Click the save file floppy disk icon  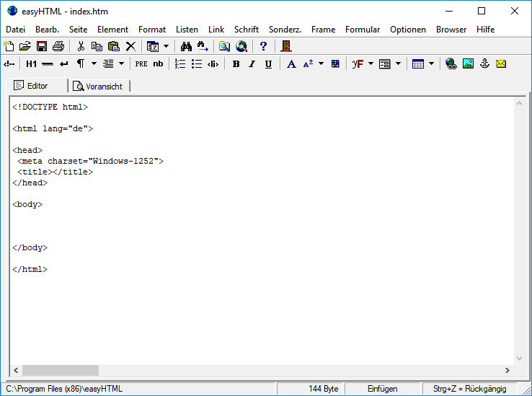coord(42,46)
